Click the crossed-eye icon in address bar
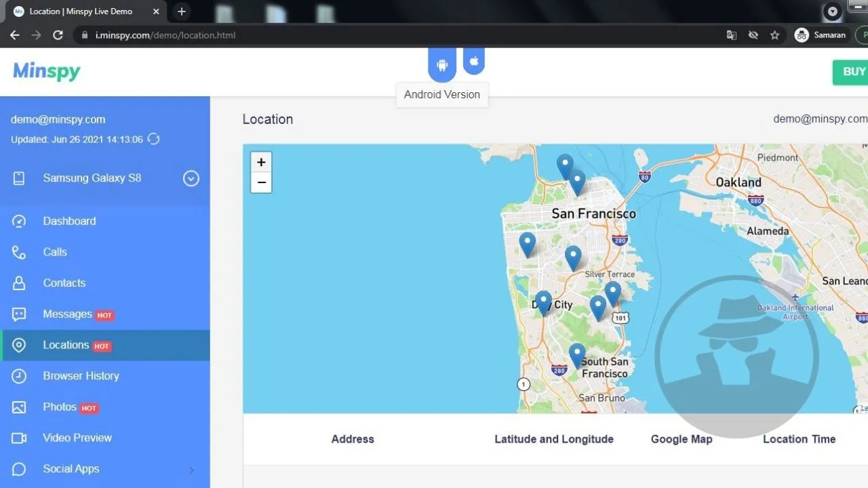This screenshot has height=488, width=868. click(753, 35)
